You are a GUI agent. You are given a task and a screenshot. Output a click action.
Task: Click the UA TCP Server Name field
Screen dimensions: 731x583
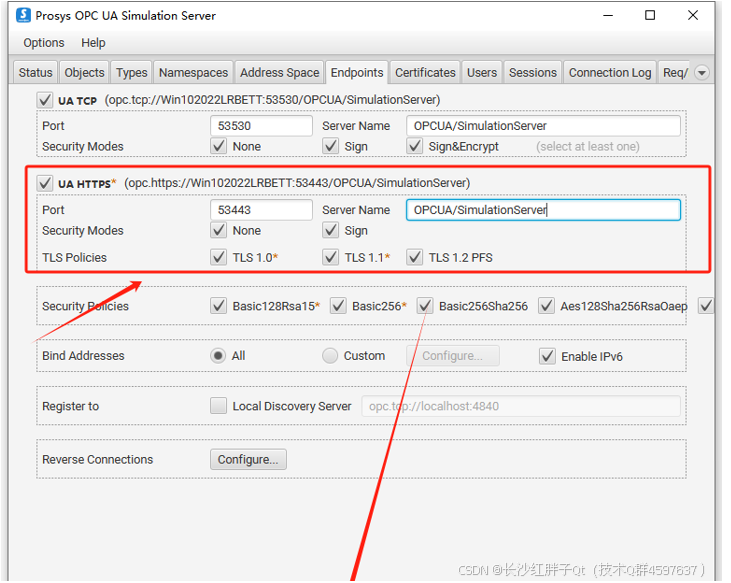tap(543, 126)
